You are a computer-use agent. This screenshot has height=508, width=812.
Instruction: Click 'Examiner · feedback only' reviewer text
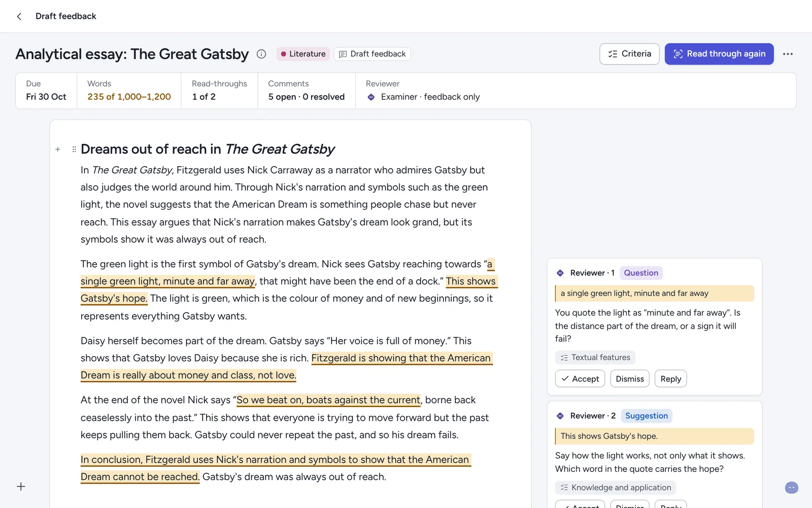(x=430, y=97)
